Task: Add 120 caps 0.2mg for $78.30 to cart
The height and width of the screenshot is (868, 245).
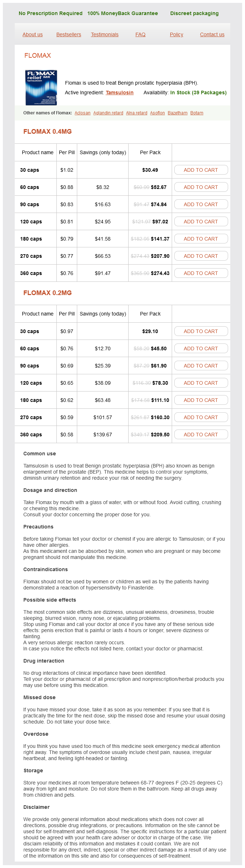Action: 201,383
